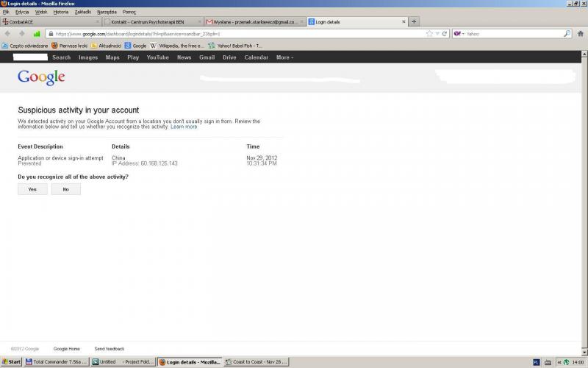The image size is (588, 368).
Task: Click the Google logo
Action: [x=41, y=78]
